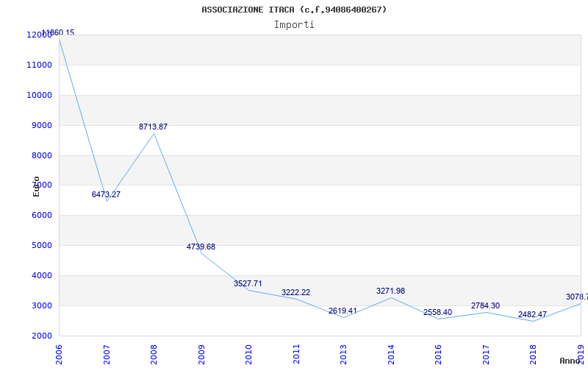588x368 pixels.
Task: Click the Anno axis label
Action: click(x=570, y=361)
